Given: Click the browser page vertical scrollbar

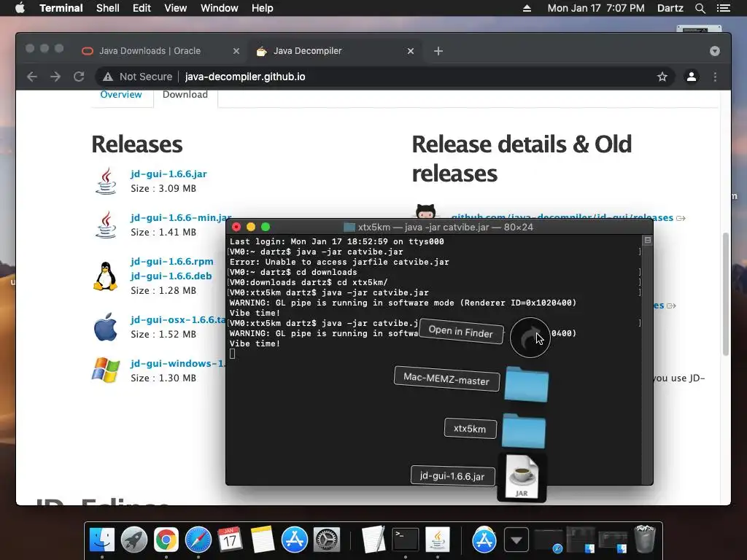Looking at the screenshot, I should (x=726, y=294).
